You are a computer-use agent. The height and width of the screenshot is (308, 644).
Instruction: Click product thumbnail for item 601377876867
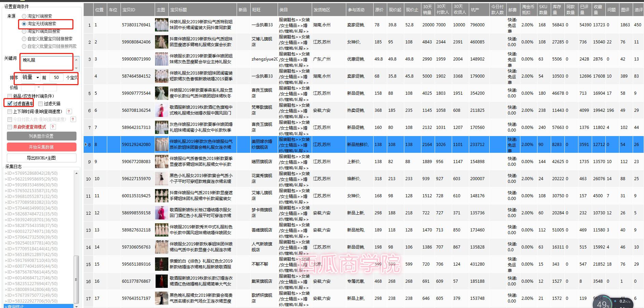pos(162,281)
